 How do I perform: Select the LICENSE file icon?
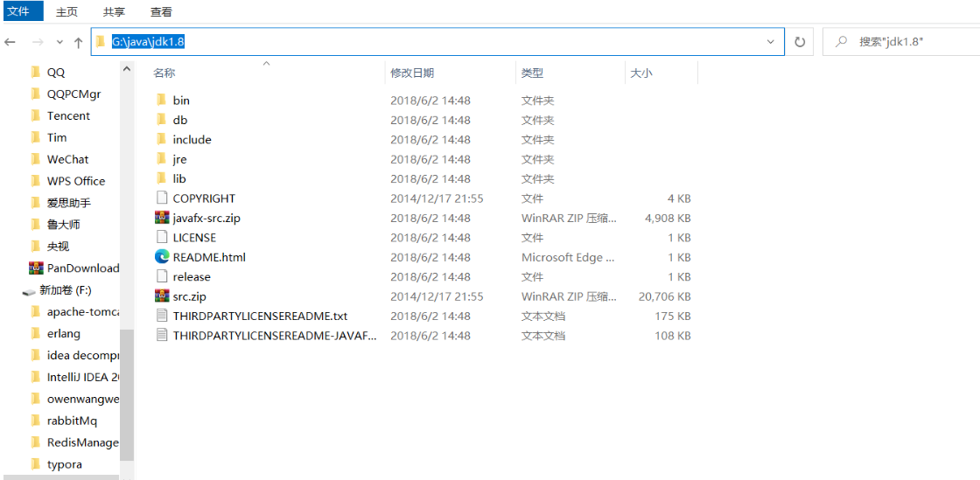pyautogui.click(x=162, y=238)
